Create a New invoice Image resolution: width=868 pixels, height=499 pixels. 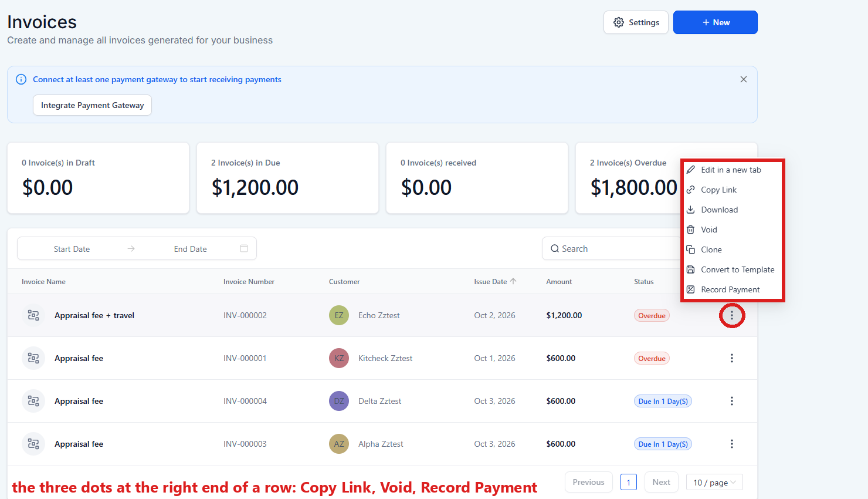pos(716,22)
